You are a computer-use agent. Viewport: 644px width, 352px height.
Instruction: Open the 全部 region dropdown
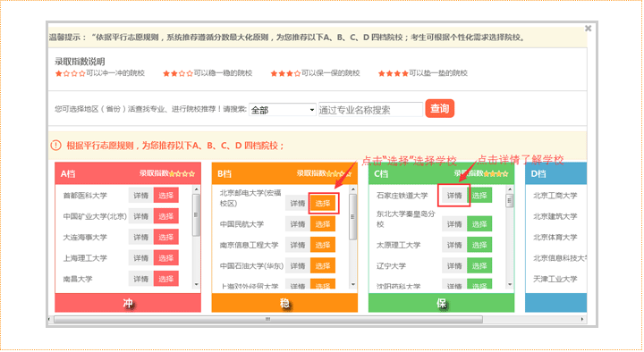click(282, 110)
